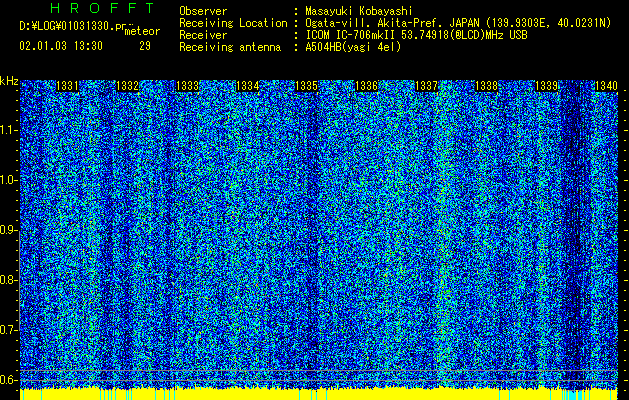Click the 1340 time marker

click(606, 86)
